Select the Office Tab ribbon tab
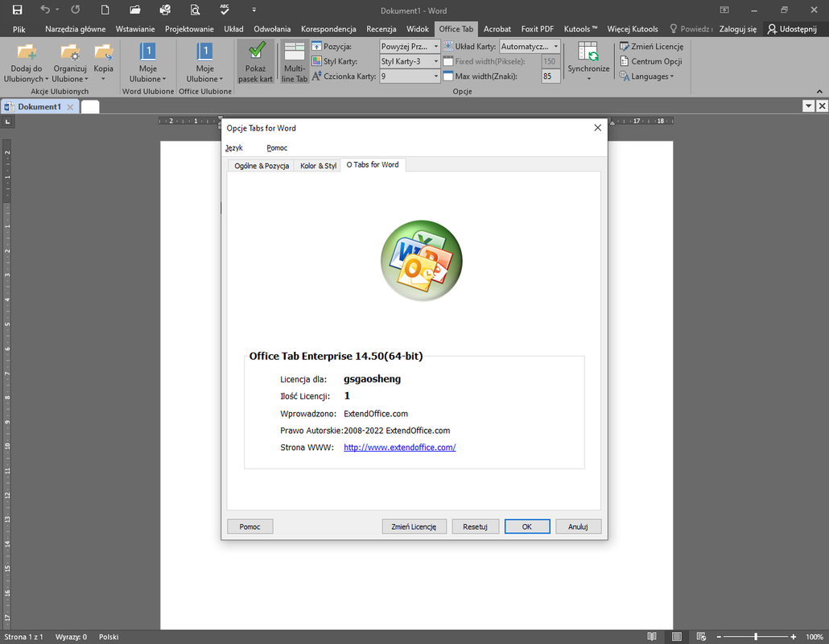 coord(456,29)
